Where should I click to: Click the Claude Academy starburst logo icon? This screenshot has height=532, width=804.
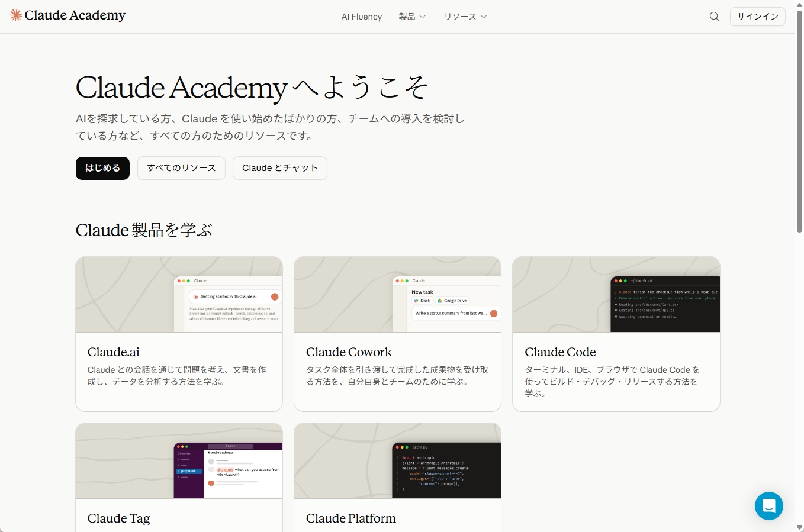coord(15,15)
